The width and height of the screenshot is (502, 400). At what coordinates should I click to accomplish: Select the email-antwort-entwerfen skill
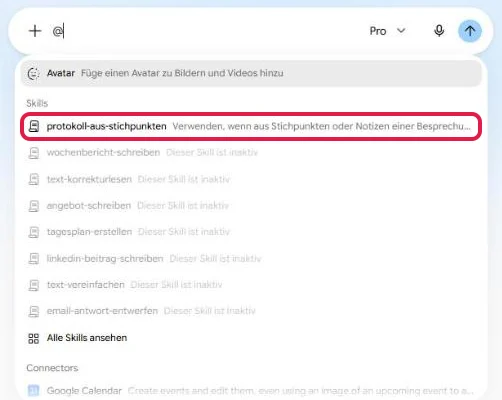[x=251, y=311]
